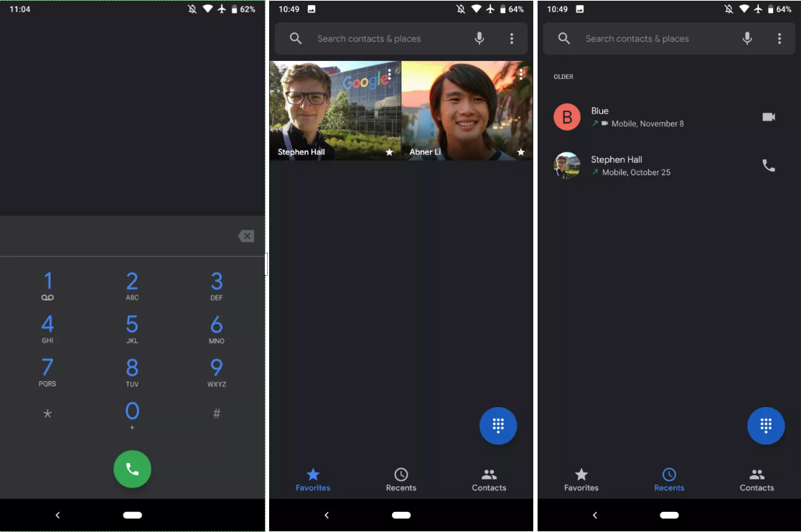This screenshot has width=801, height=532.
Task: Tap voice search microphone on Recents screen
Action: 747,38
